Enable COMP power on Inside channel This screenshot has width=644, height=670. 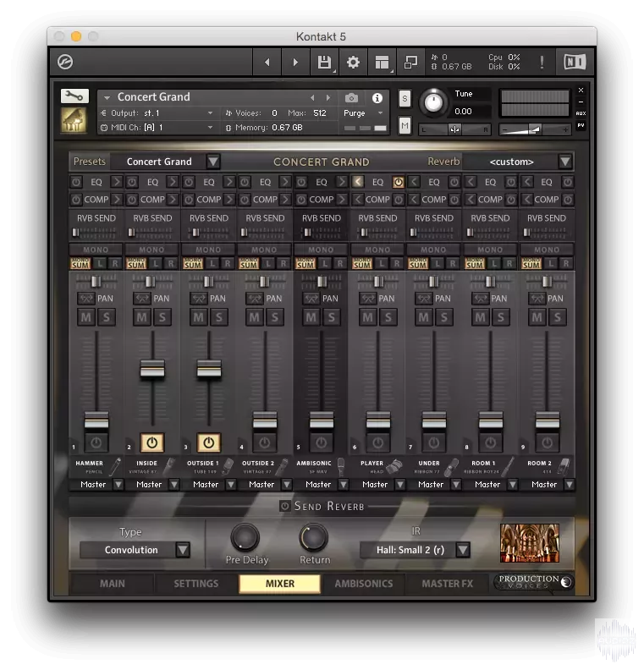(x=133, y=200)
